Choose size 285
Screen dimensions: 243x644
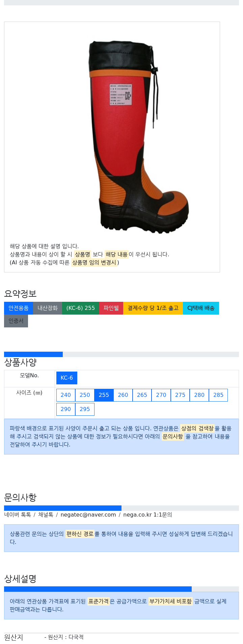[x=218, y=395]
